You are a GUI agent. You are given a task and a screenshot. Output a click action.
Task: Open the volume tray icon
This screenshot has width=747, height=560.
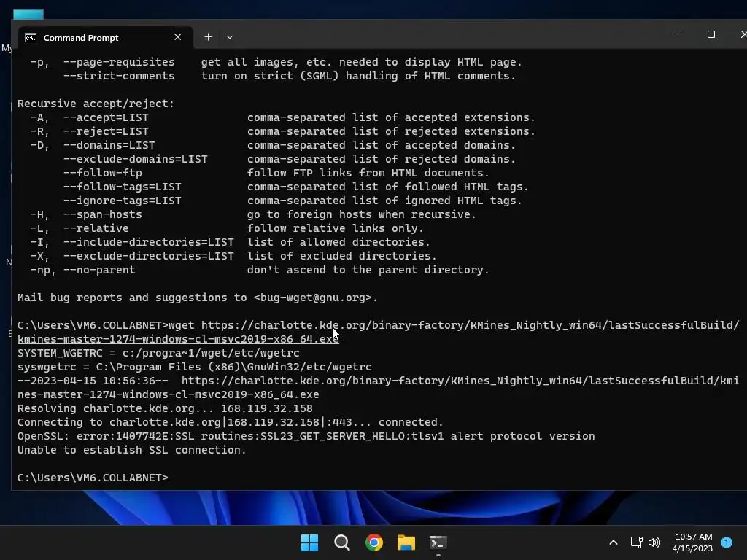tap(654, 542)
